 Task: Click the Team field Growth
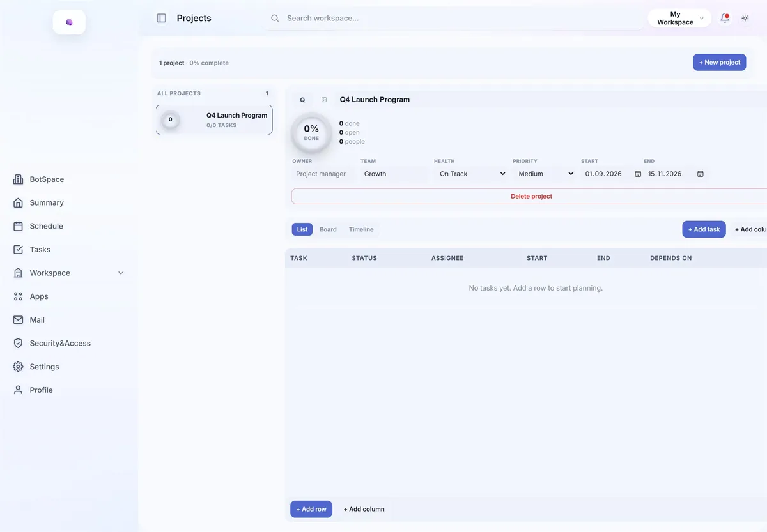click(394, 174)
